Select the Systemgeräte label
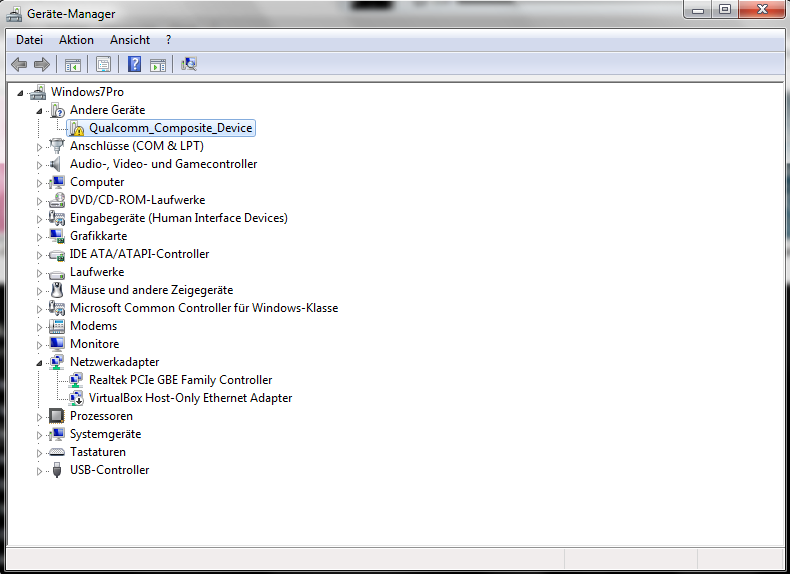Image resolution: width=790 pixels, height=574 pixels. point(105,434)
